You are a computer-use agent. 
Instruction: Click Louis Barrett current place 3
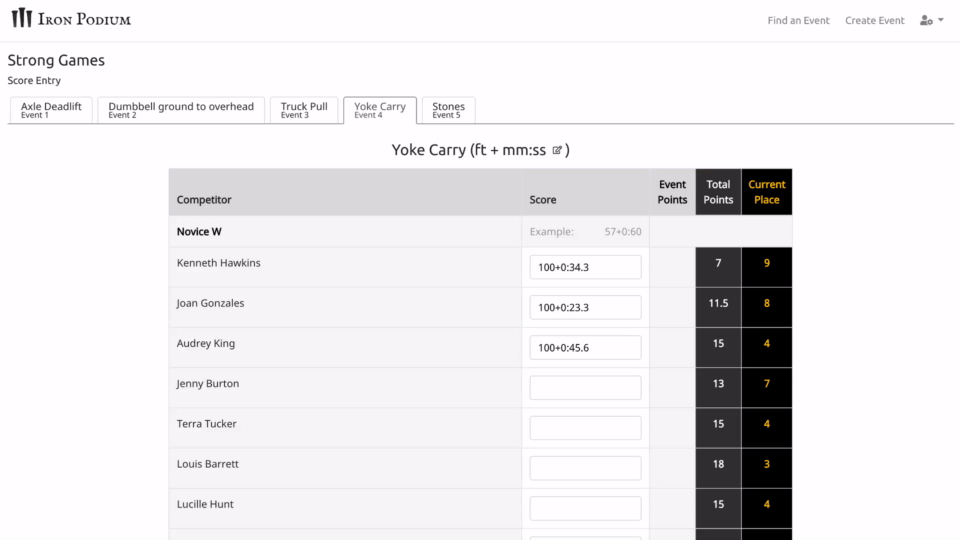click(767, 464)
